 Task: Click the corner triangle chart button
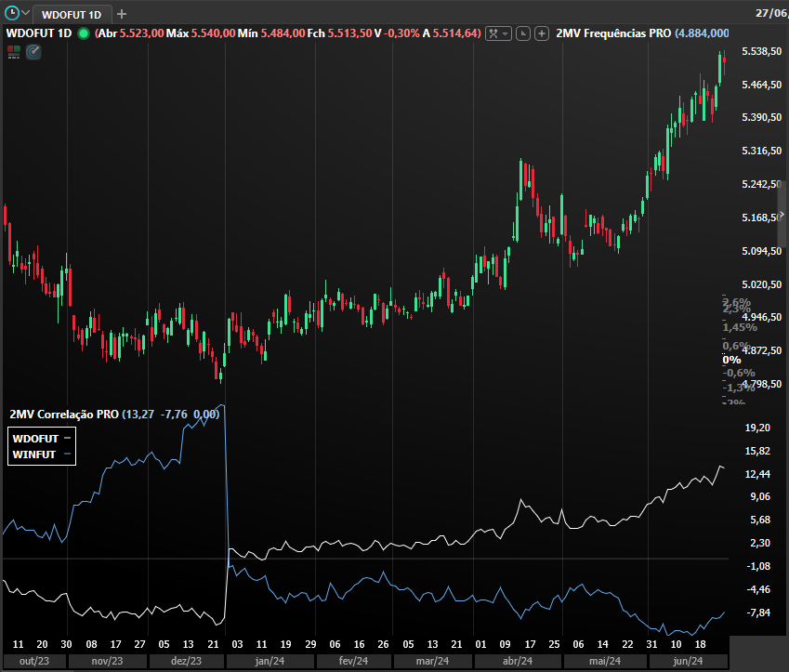523,33
